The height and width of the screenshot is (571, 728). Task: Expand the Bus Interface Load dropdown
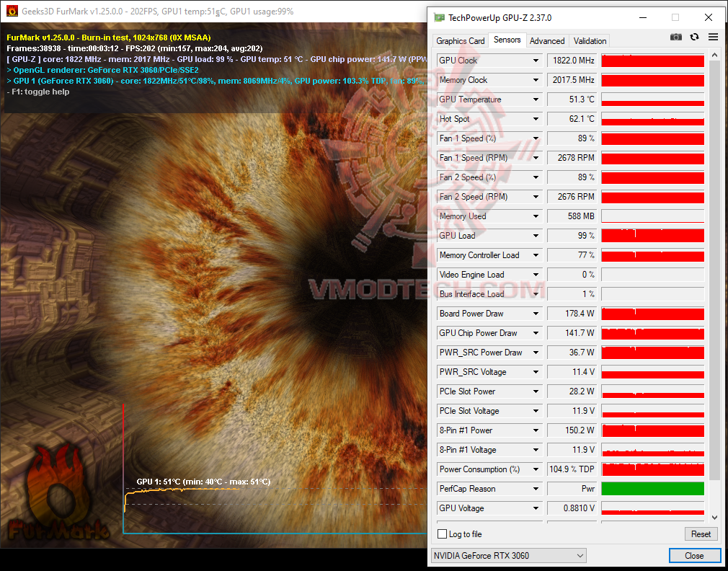(536, 294)
